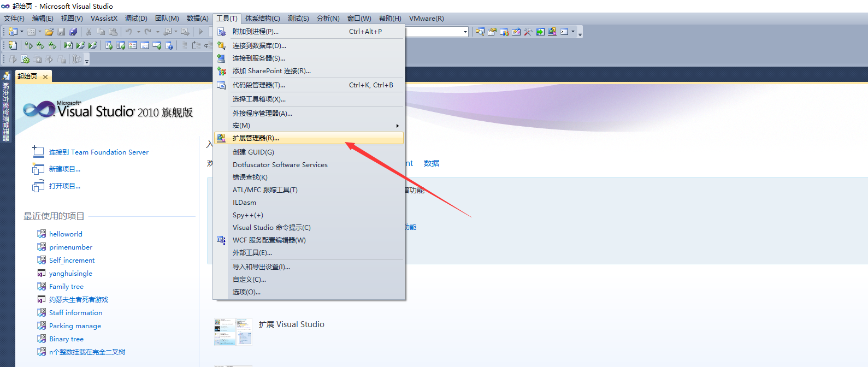The height and width of the screenshot is (367, 868).
Task: Click the Start Debugging play icon
Action: pos(201,32)
